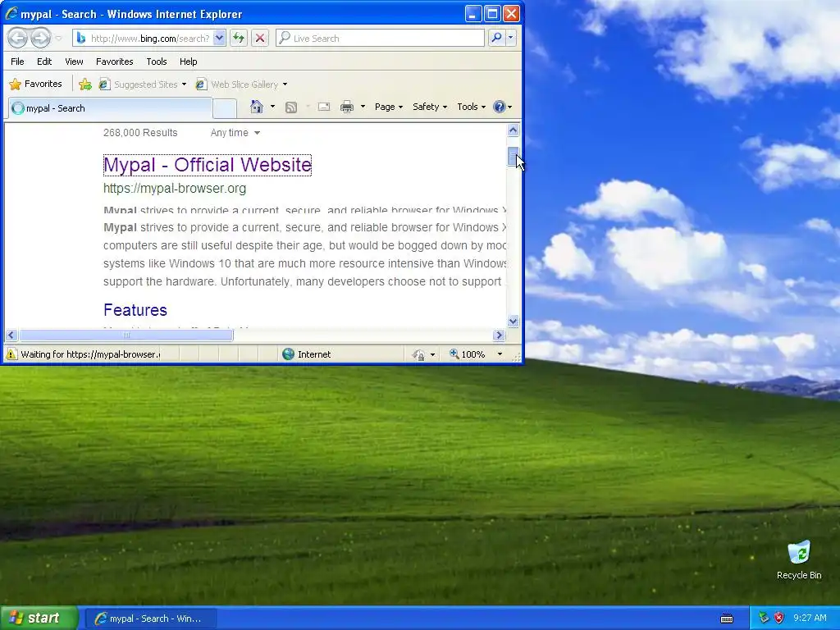The height and width of the screenshot is (630, 840).
Task: Click the vertical scrollbar thumb
Action: point(513,157)
